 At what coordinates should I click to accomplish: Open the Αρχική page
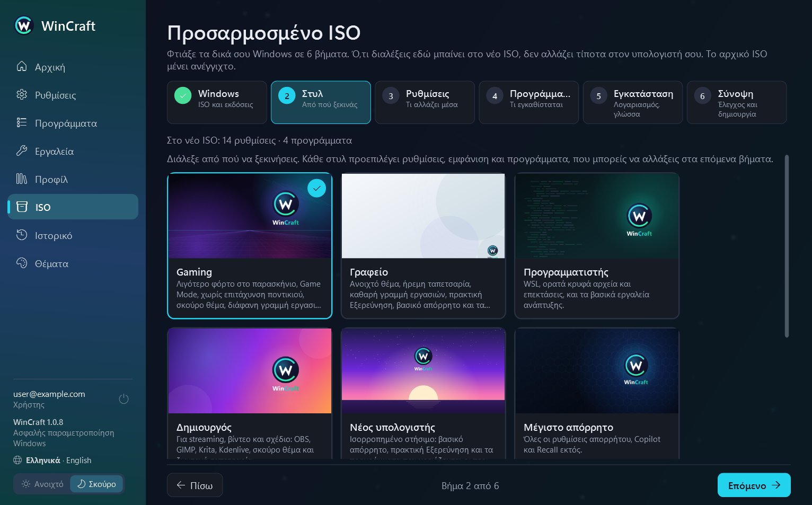click(73, 67)
